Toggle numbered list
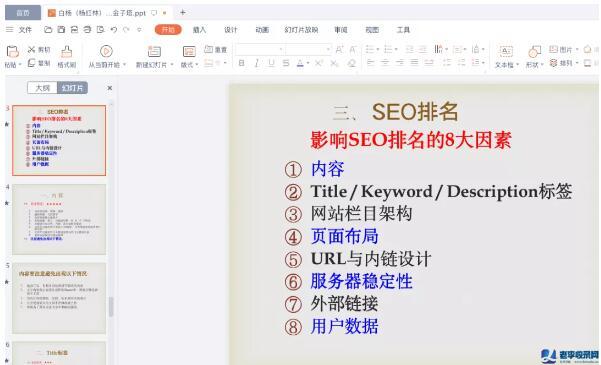This screenshot has width=601, height=365. (x=388, y=49)
